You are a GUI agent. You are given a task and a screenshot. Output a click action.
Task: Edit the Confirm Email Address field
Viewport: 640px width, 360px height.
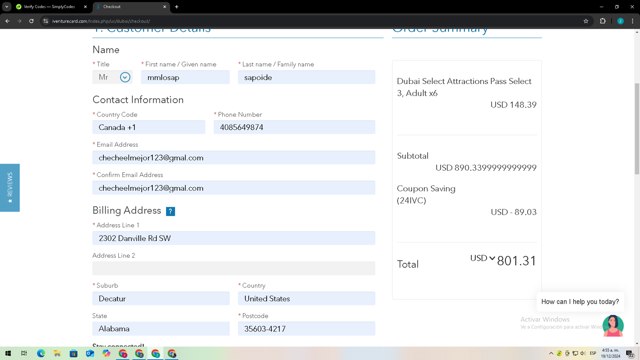pyautogui.click(x=234, y=188)
